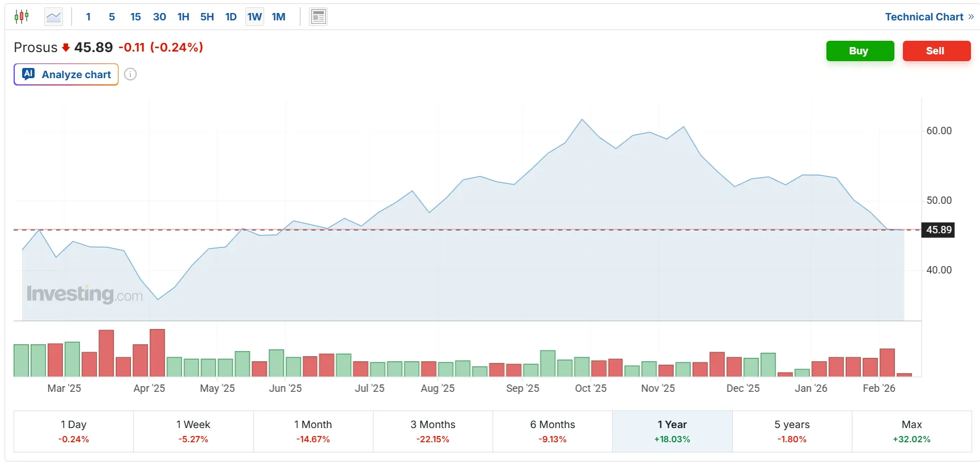Set interval to 1 minute
The width and height of the screenshot is (980, 466).
click(x=88, y=17)
